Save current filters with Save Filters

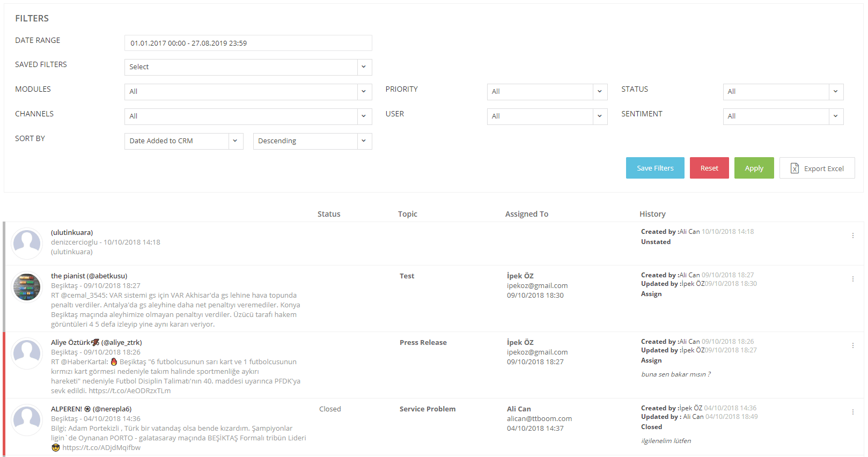(x=655, y=168)
